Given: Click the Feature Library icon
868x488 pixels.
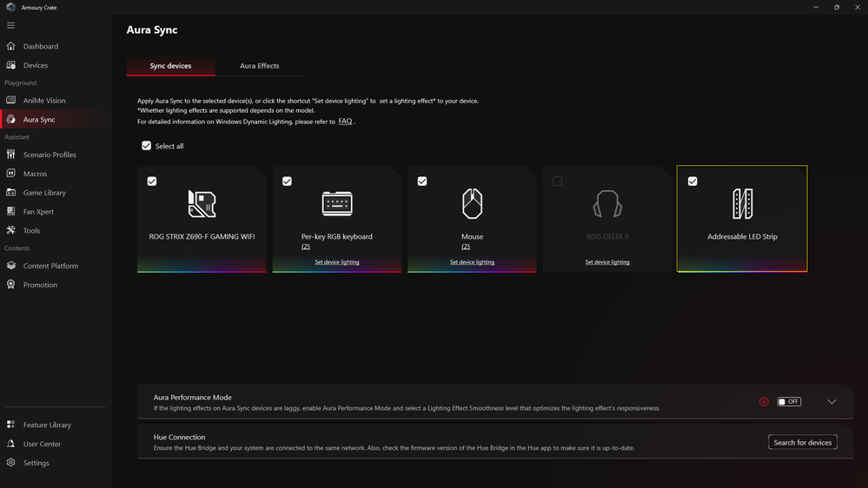Looking at the screenshot, I should pos(11,425).
